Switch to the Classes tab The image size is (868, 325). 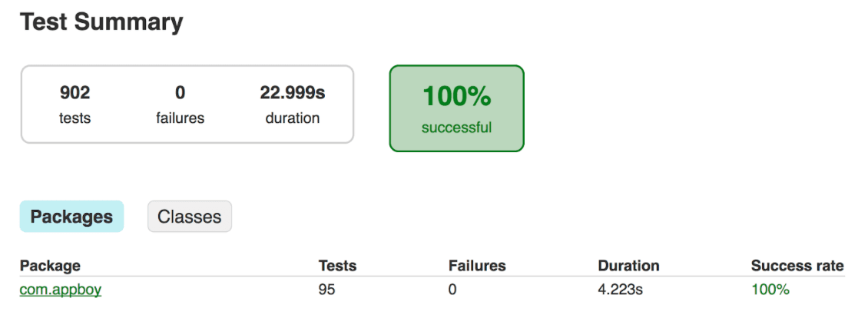tap(189, 217)
